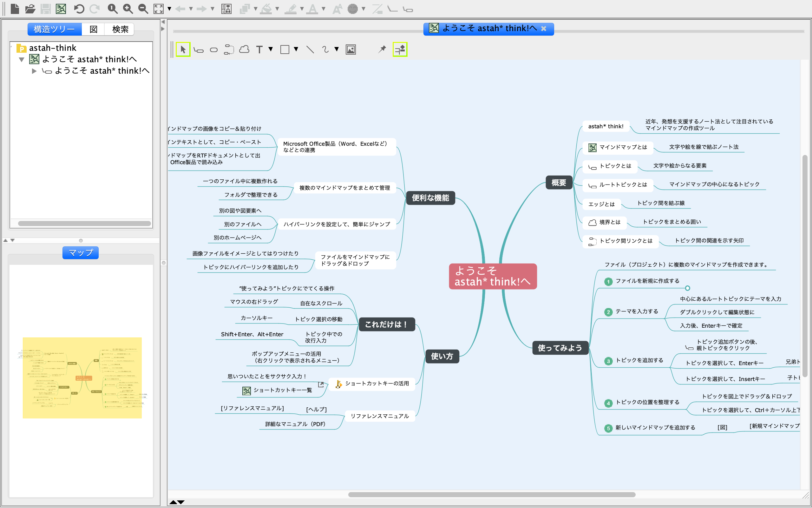Select the link between topics tool
The image size is (812, 508).
pos(229,50)
